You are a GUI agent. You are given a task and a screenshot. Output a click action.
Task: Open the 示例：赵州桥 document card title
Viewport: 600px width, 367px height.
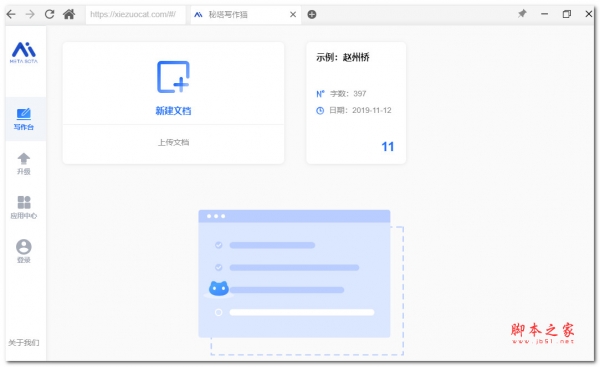[x=343, y=57]
